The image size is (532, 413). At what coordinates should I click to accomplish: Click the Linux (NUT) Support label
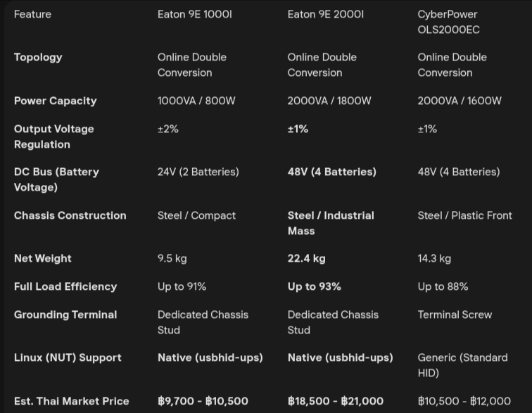tap(68, 357)
